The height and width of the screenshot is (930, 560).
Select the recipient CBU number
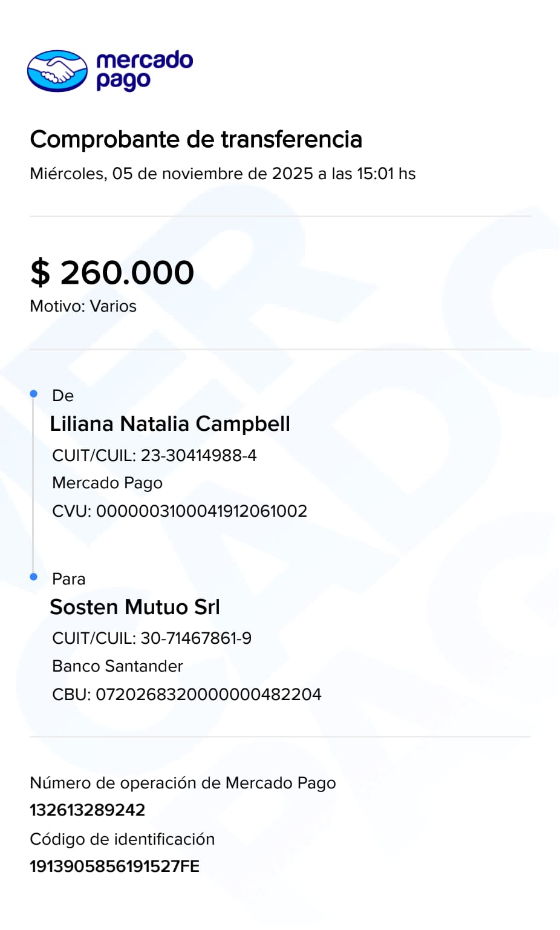point(187,694)
